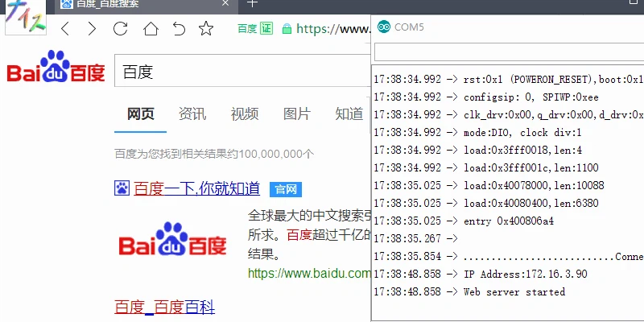Click the Baidu logo beside search box

[x=56, y=67]
